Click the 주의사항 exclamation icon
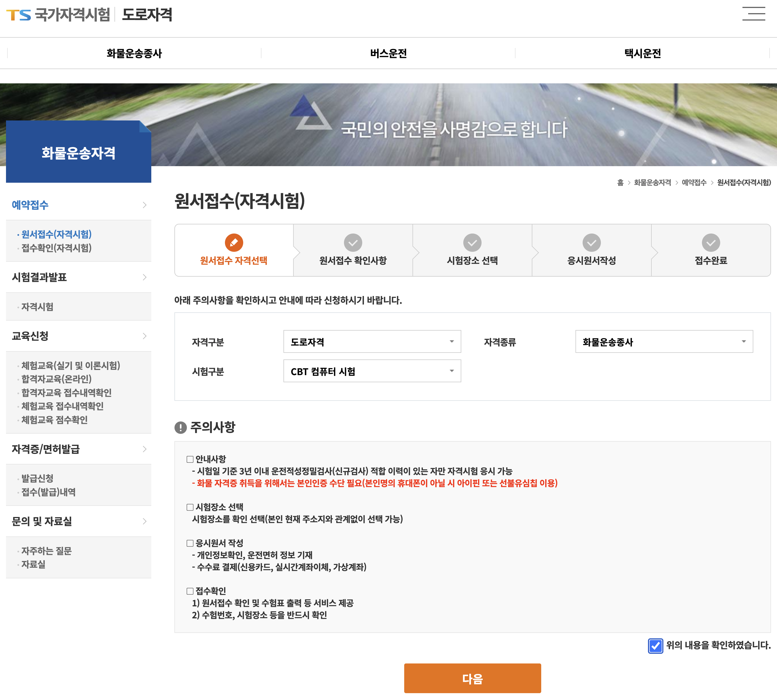This screenshot has height=700, width=777. coord(180,427)
